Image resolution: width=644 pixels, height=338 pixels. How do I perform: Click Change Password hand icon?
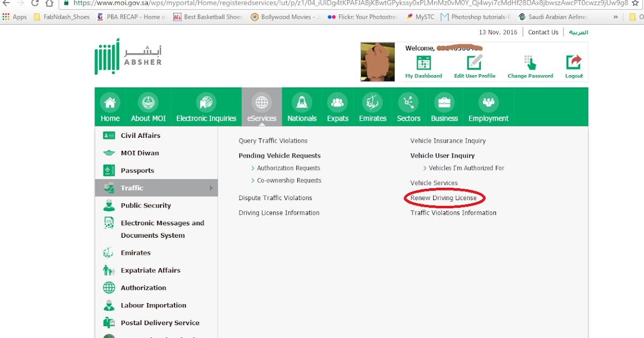(530, 63)
